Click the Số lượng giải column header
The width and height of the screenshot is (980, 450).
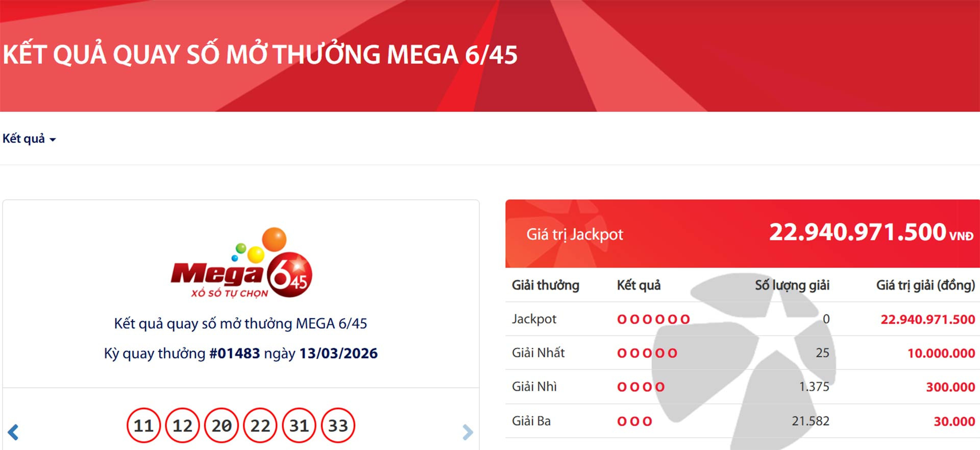click(x=792, y=285)
